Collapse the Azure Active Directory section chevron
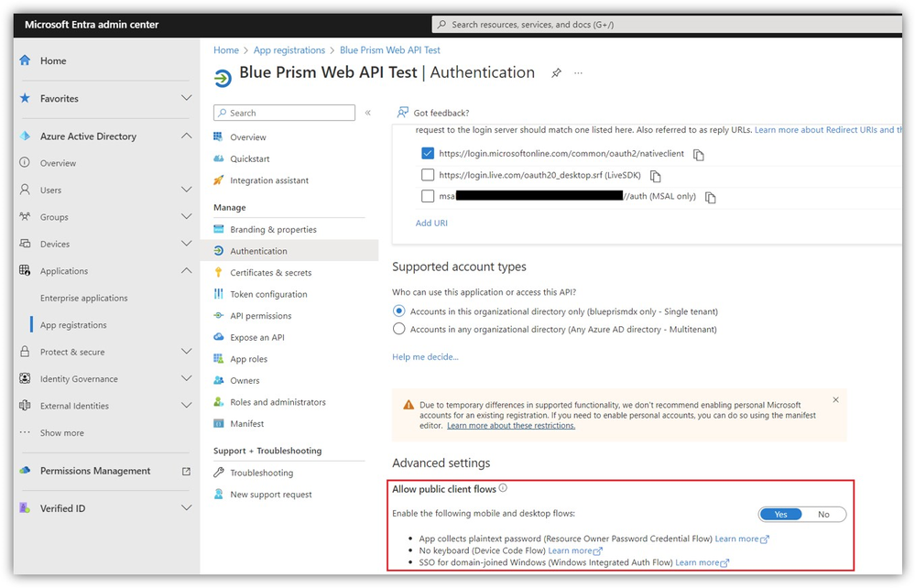915x588 pixels. (186, 136)
